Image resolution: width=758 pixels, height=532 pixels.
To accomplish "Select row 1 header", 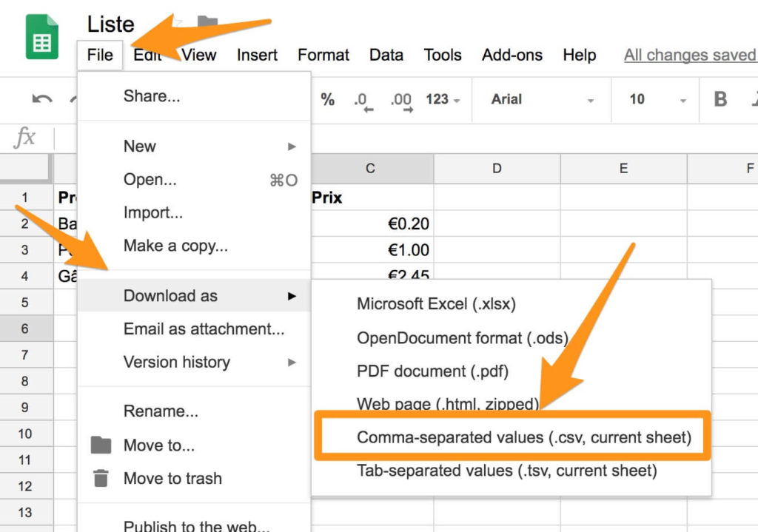I will point(26,198).
